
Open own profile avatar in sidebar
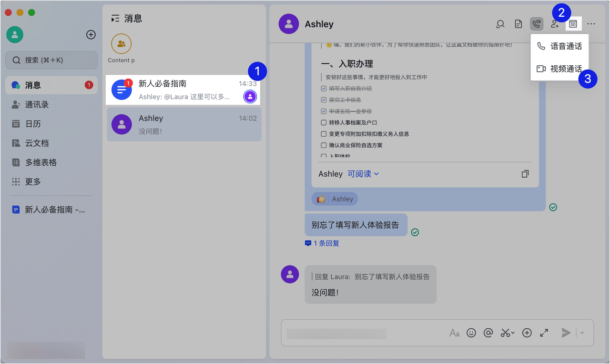click(x=15, y=35)
